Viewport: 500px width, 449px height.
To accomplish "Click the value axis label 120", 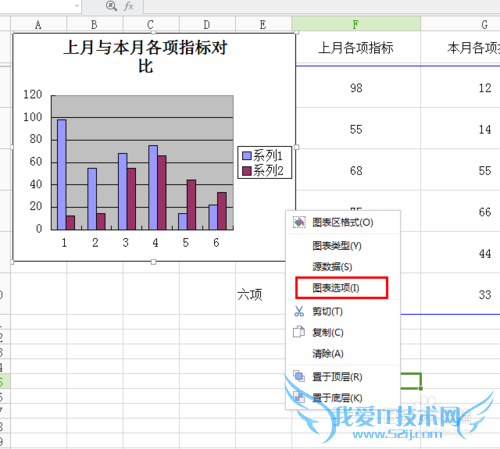I will pos(33,94).
